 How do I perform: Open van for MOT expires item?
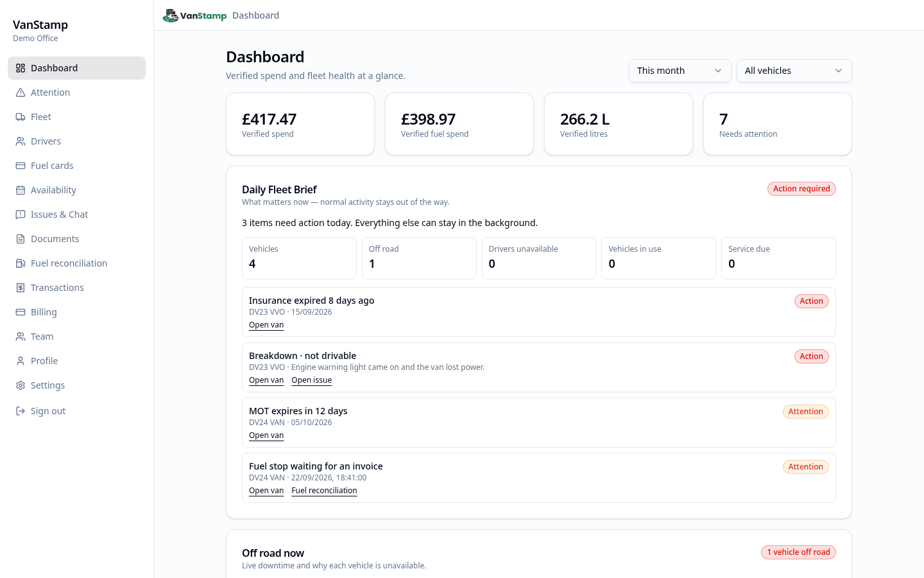point(266,435)
